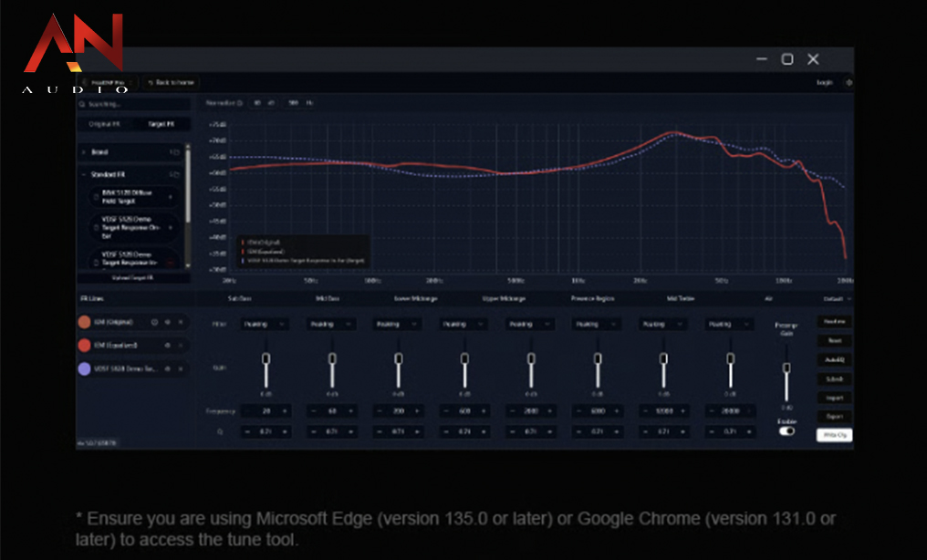
Task: Remove the VDSF Demo target line with its X icon
Action: click(x=181, y=368)
